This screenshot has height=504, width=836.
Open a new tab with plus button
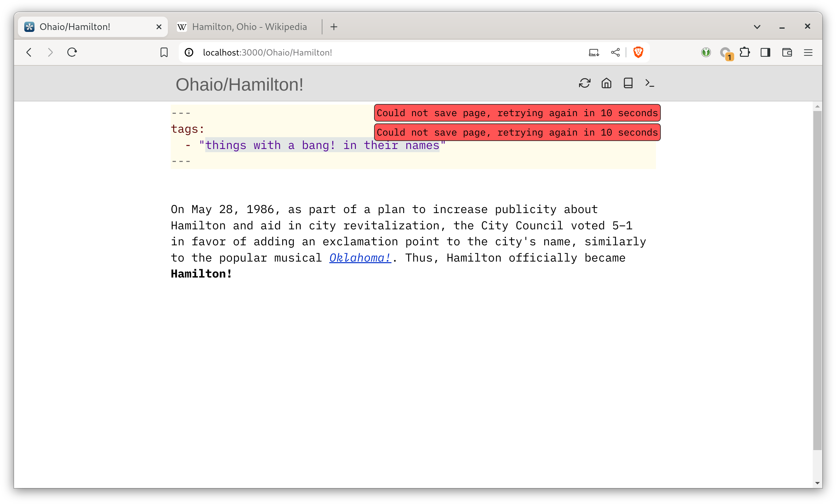[x=334, y=27]
